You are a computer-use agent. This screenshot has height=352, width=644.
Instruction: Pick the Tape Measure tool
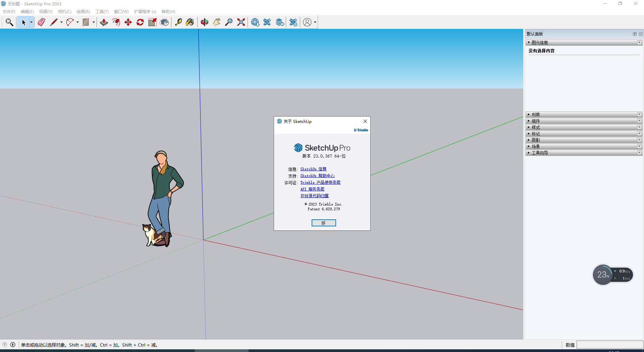coord(178,22)
